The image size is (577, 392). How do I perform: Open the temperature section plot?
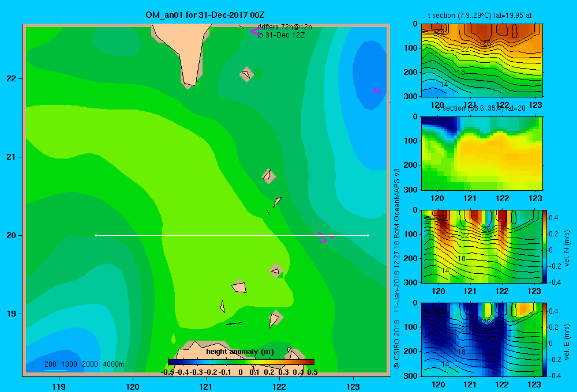482,61
